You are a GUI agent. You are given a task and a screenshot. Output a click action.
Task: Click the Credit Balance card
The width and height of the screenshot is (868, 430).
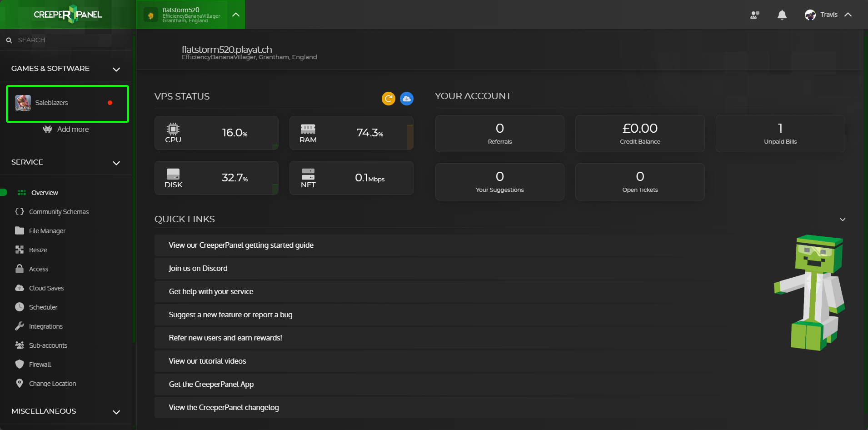point(640,134)
